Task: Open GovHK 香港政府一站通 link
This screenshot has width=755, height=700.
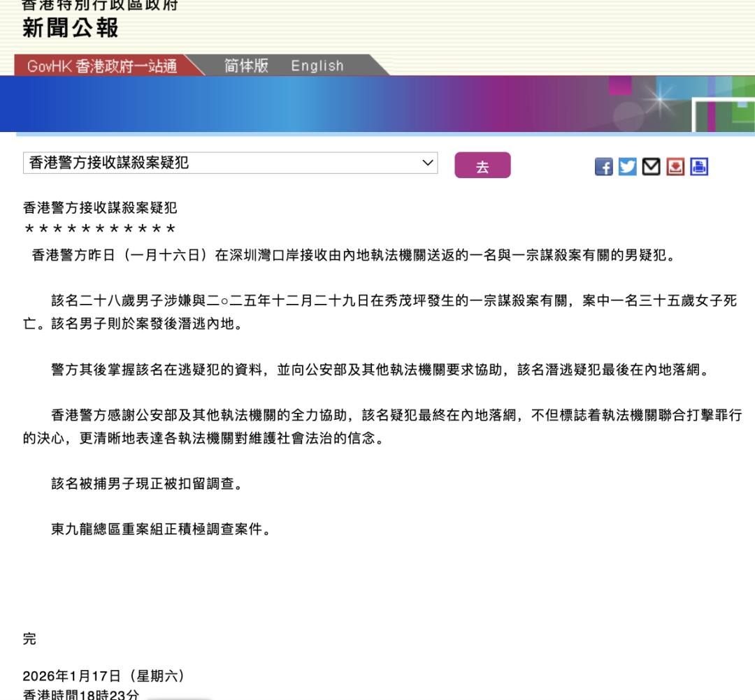Action: pyautogui.click(x=102, y=66)
